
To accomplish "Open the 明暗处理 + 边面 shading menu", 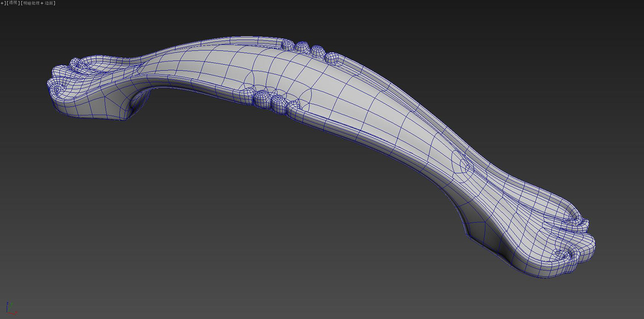I will [34, 2].
